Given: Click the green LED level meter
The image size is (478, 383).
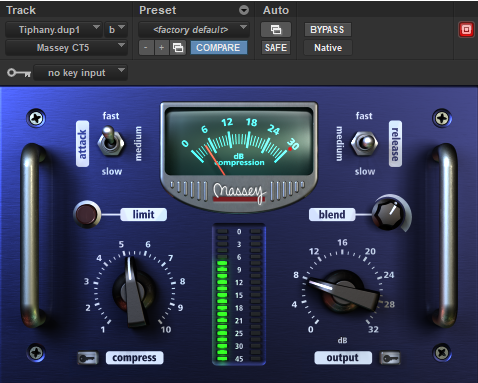Looking at the screenshot, I should [x=222, y=295].
